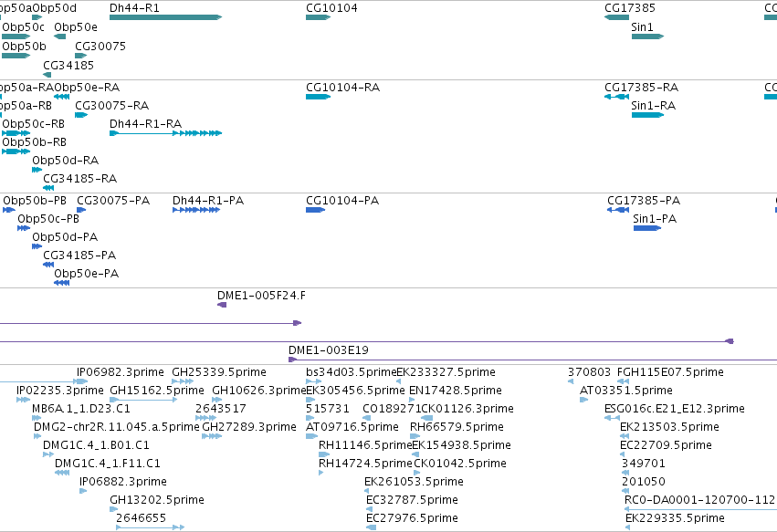The image size is (777, 532).
Task: Select the EC22709.5prime EST label
Action: [x=666, y=445]
